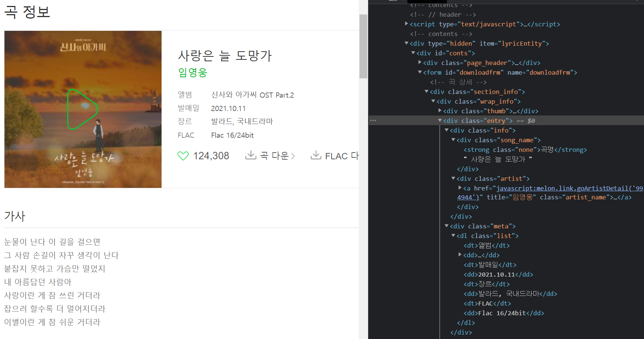Click the 가사 heading

pos(15,216)
